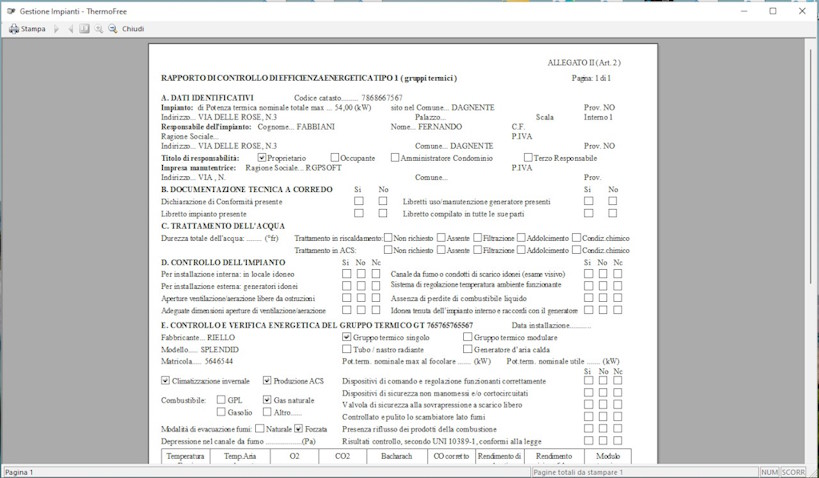Check the Generatore d'aria calda checkbox
Viewport: 819px width, 478px height.
(467, 348)
